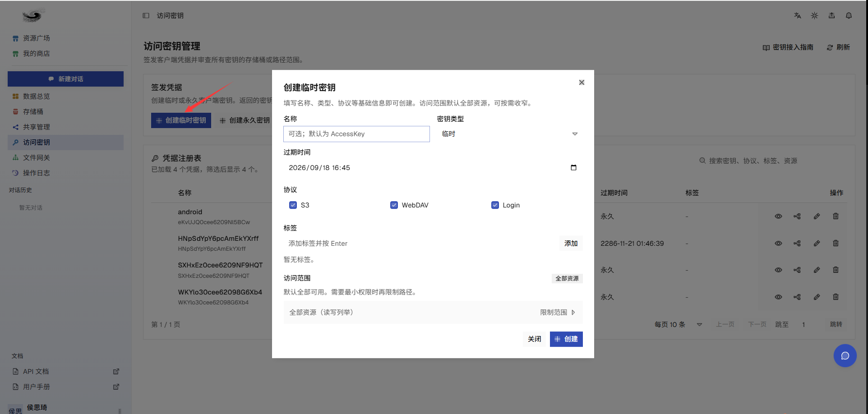Open 操作日志 in sidebar

click(65, 173)
